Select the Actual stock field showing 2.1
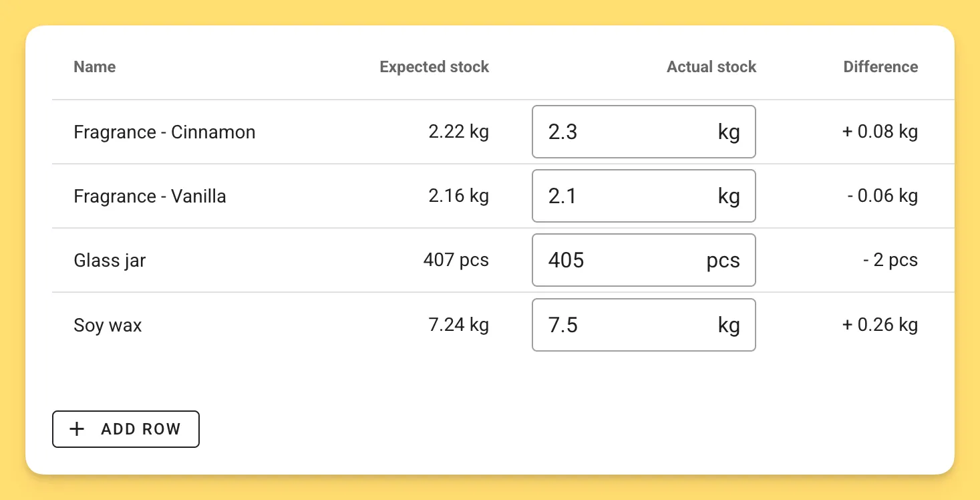980x500 pixels. coord(643,196)
